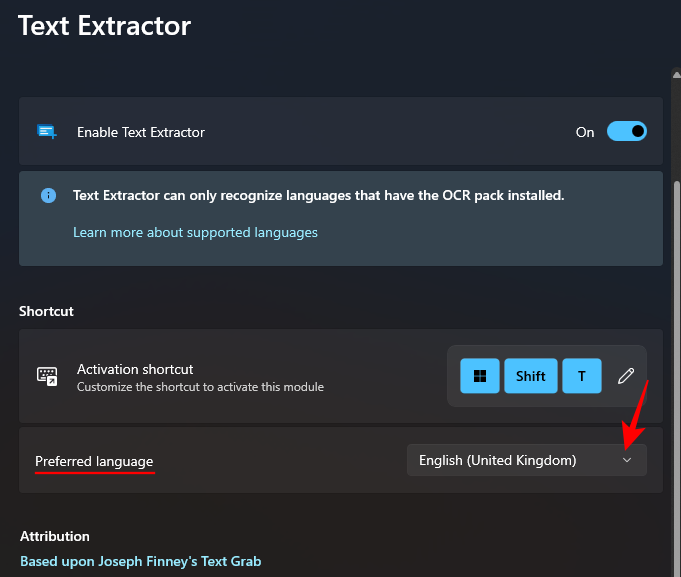Turn off the Enable Text Extractor switch
This screenshot has width=681, height=577.
[627, 132]
